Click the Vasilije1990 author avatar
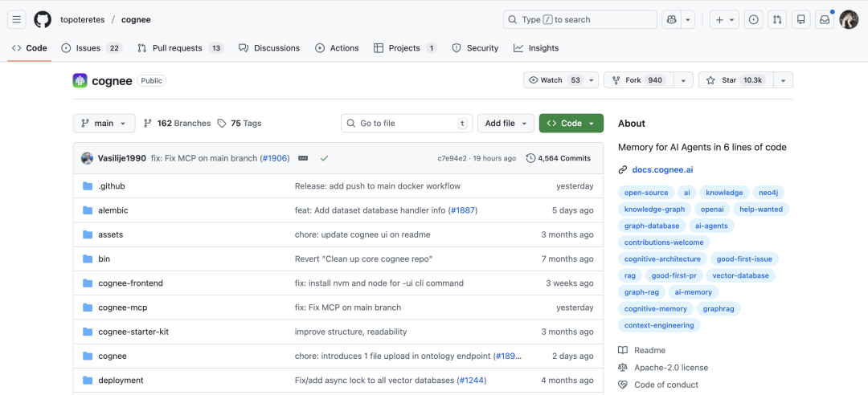868x395 pixels. click(x=88, y=158)
